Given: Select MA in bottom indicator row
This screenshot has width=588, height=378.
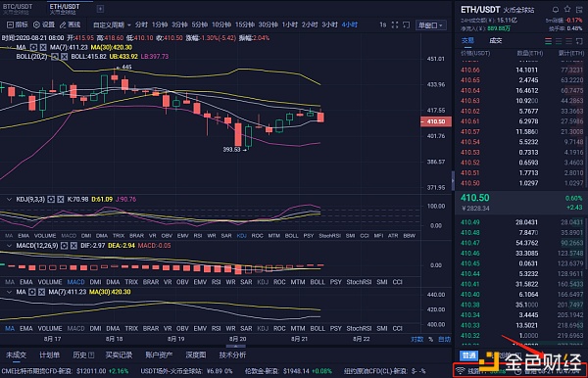Looking at the screenshot, I should click(10, 329).
